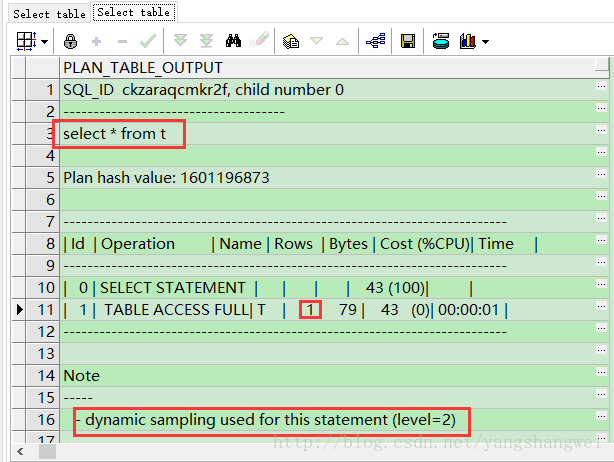Open the chart bar graph icon
Screen dimensions: 614x462
tap(466, 41)
